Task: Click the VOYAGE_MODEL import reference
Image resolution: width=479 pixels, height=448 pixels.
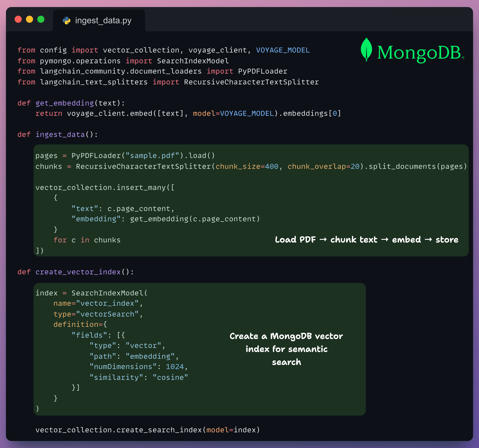Action: [x=283, y=50]
